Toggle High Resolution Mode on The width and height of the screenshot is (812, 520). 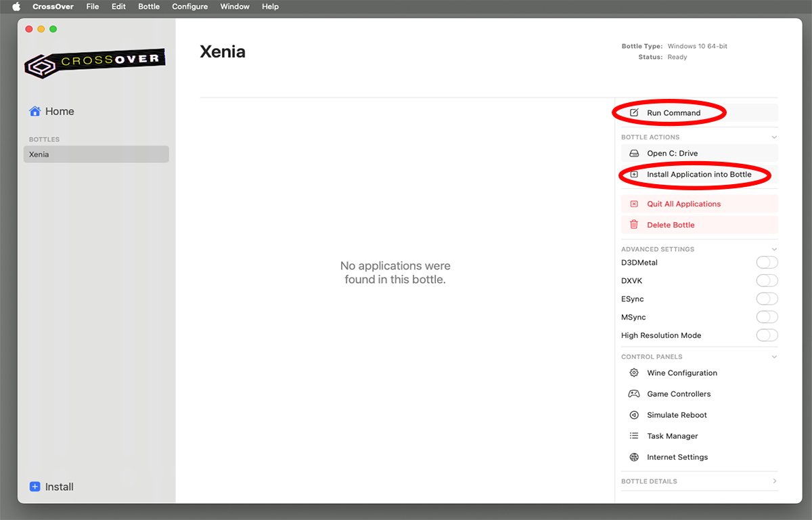[767, 335]
